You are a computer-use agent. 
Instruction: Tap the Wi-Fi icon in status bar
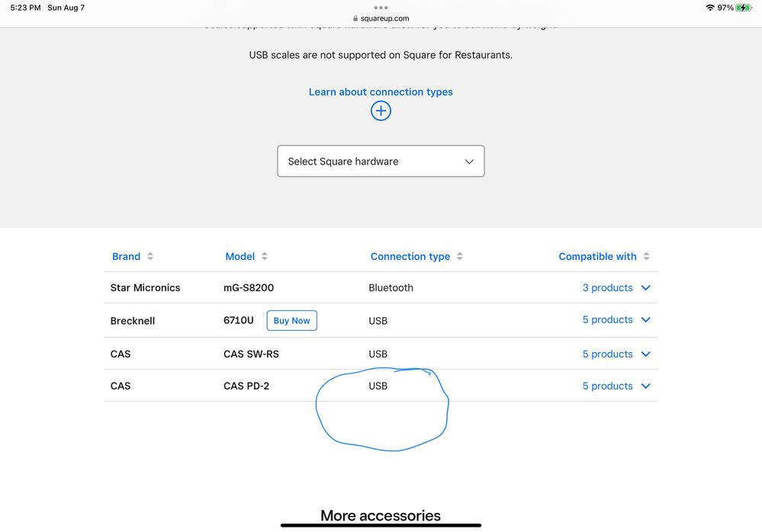tap(710, 8)
